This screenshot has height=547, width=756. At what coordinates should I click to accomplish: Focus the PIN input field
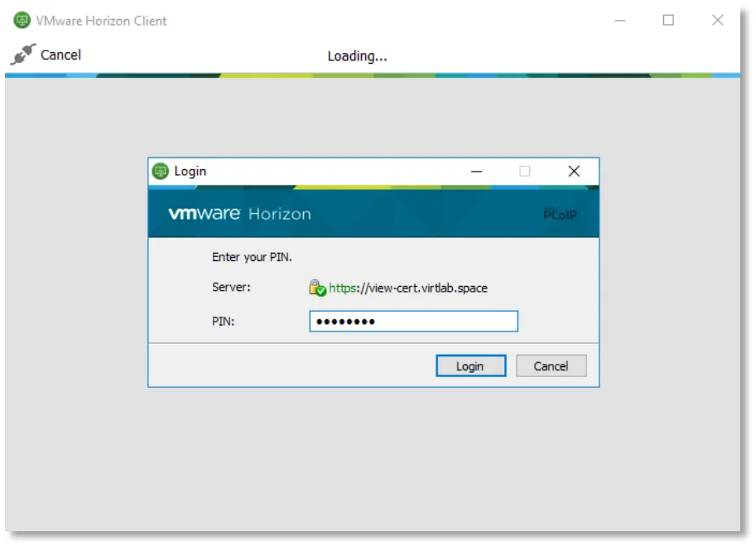[414, 322]
